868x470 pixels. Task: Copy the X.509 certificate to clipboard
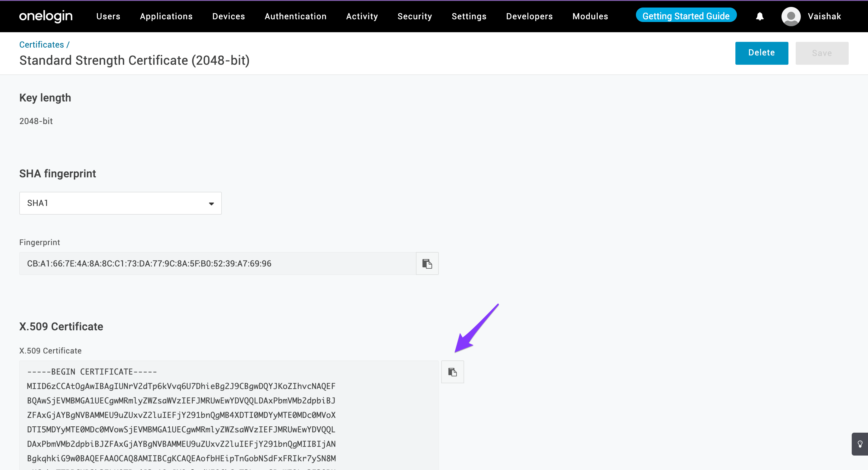point(452,372)
